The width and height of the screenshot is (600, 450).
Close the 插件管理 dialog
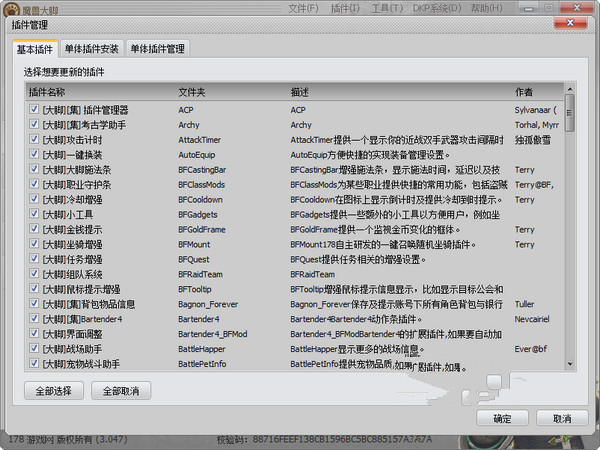(570, 23)
